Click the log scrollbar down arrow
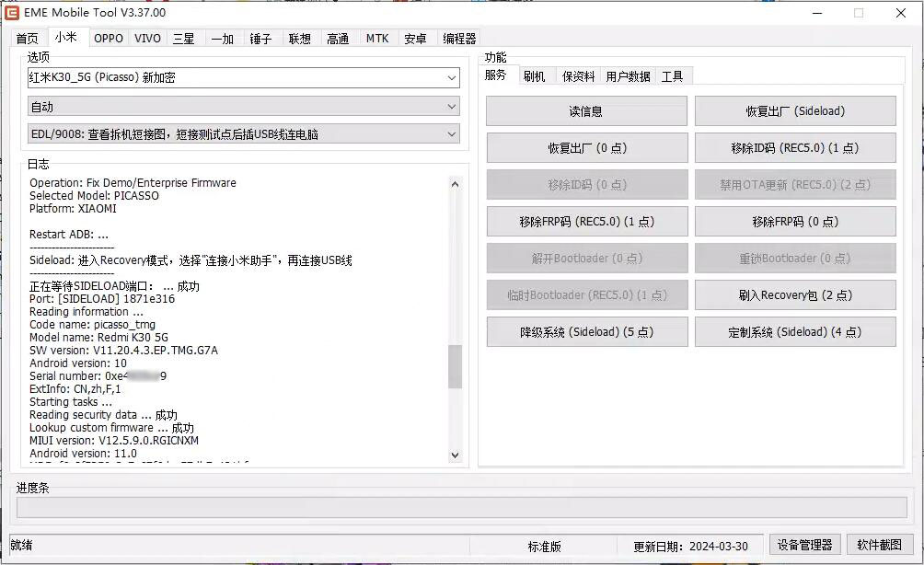 455,455
